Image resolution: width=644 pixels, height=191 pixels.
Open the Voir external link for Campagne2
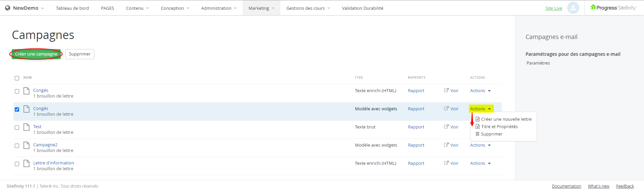tap(451, 145)
